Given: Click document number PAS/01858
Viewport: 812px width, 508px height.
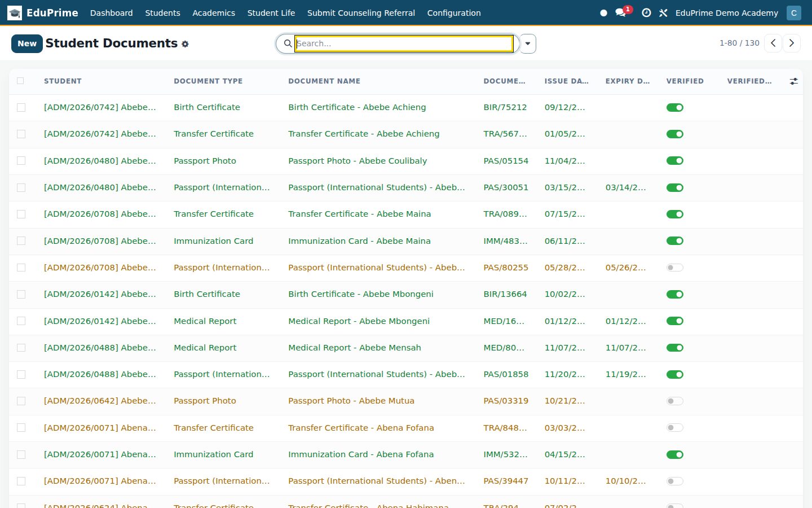Looking at the screenshot, I should click(x=506, y=374).
